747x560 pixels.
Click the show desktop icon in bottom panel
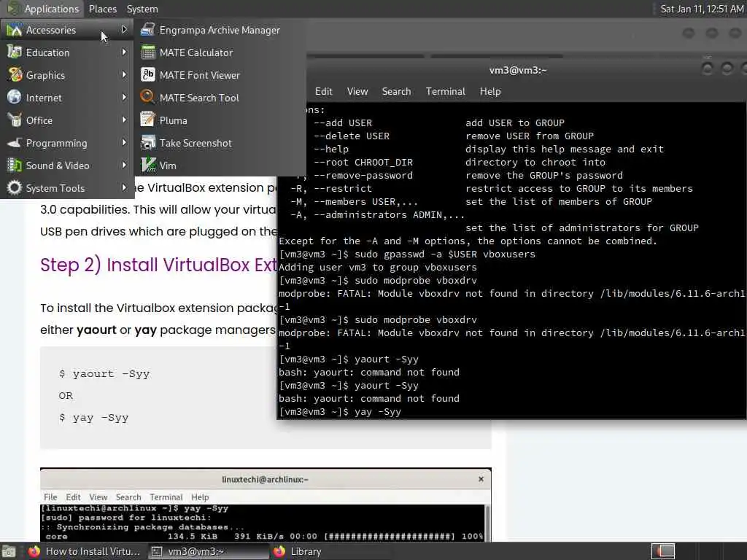pos(9,551)
